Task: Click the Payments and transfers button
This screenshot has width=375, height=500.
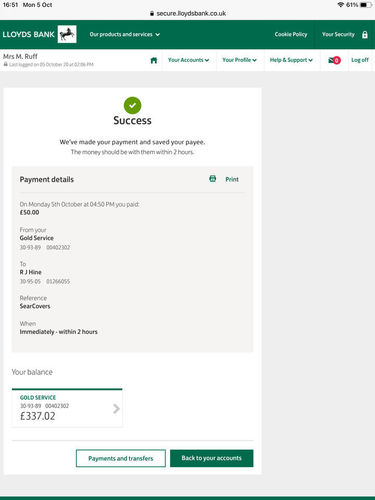Action: [x=121, y=458]
